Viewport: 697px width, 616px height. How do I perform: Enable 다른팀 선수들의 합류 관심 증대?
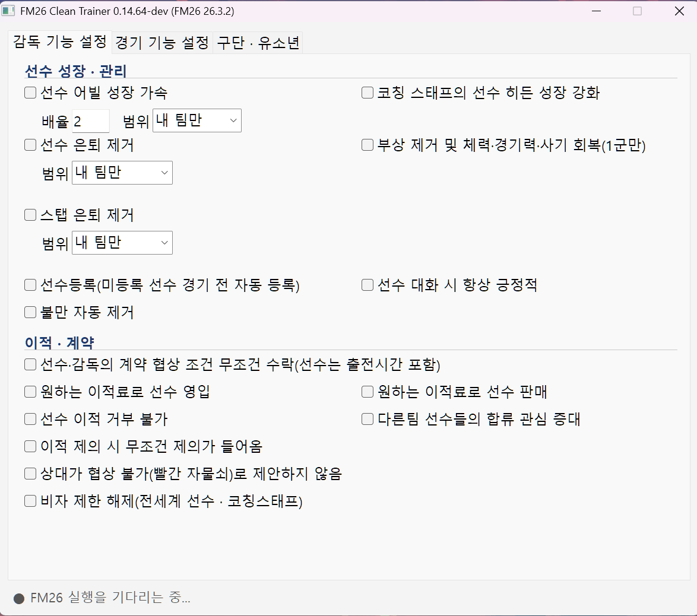point(367,419)
